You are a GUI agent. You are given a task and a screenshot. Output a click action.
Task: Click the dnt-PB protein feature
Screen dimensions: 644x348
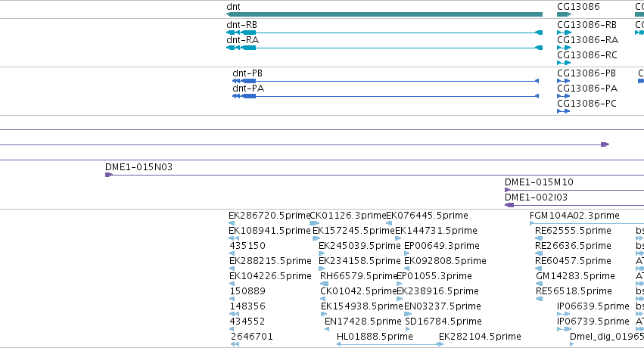point(386,81)
